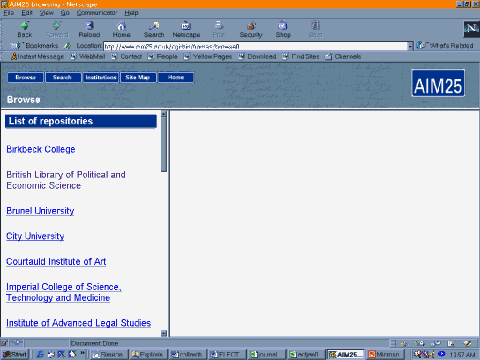Open the Edit menu
The width and height of the screenshot is (480, 360).
(27, 13)
